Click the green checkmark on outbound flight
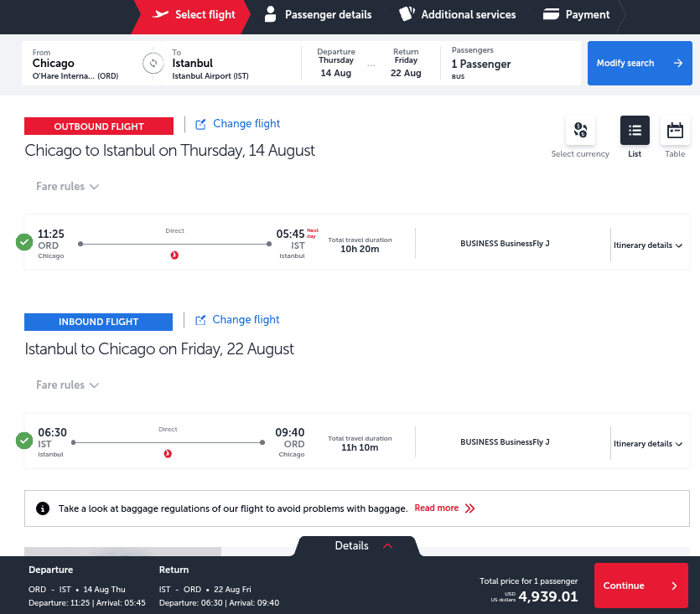 (24, 242)
